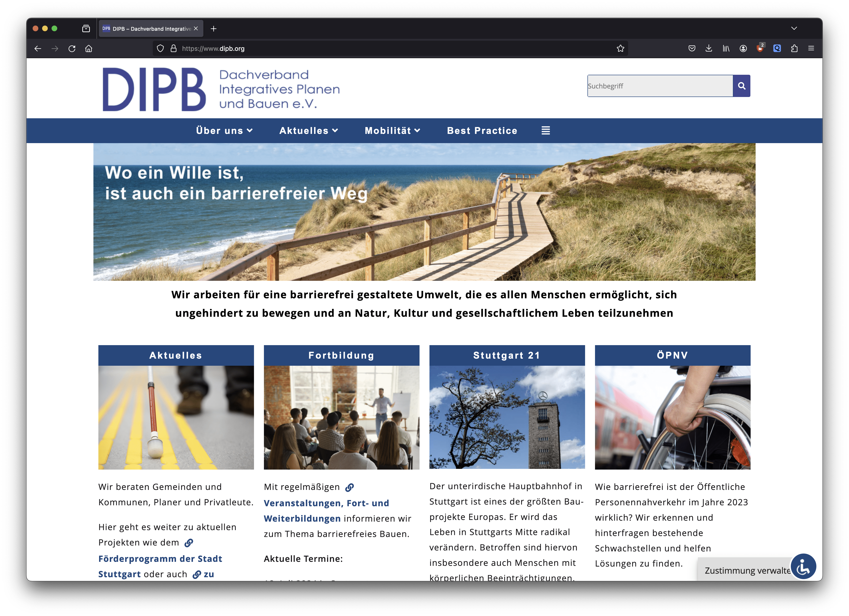The height and width of the screenshot is (616, 849).
Task: Click the 'Aktuelle Termine:' text
Action: [303, 558]
